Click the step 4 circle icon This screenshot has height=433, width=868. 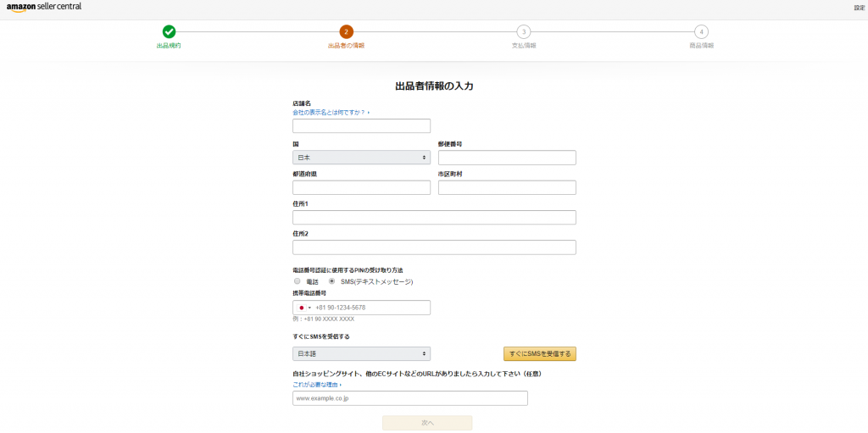click(x=701, y=31)
